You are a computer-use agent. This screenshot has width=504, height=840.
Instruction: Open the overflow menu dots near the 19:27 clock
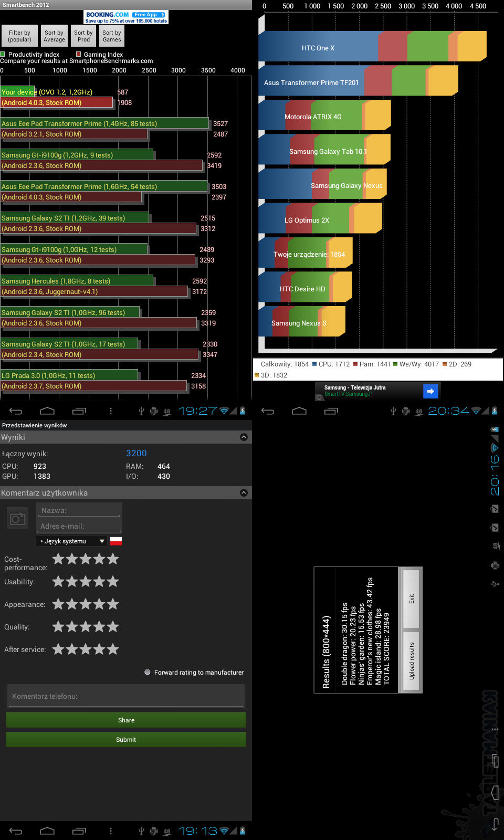pos(110,411)
